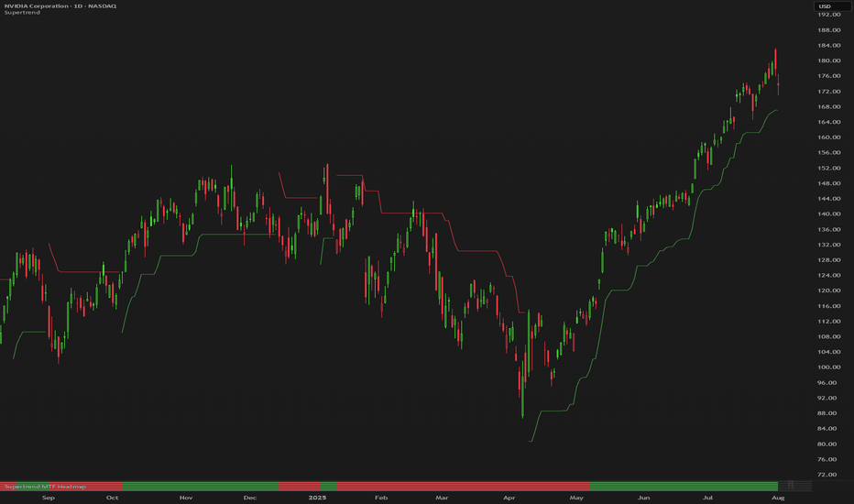The image size is (854, 504).
Task: Click the Sep label on time axis
Action: point(49,498)
